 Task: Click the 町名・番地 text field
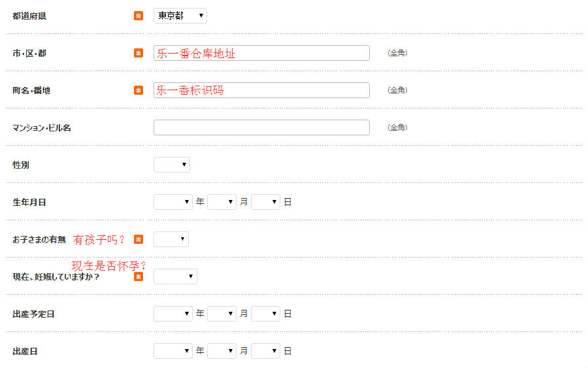coord(261,90)
